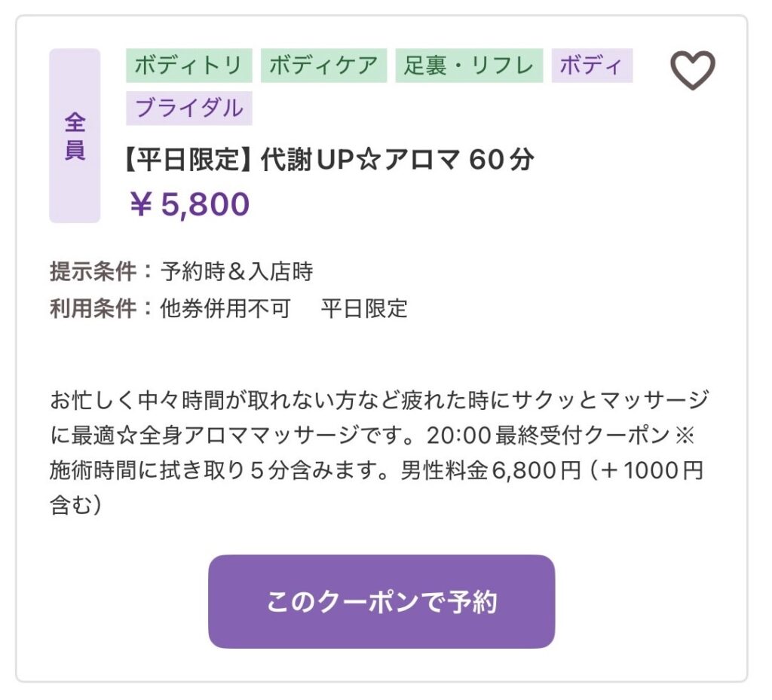The width and height of the screenshot is (772, 700).
Task: Select the 足裏・リフレ tag
Action: [x=469, y=66]
